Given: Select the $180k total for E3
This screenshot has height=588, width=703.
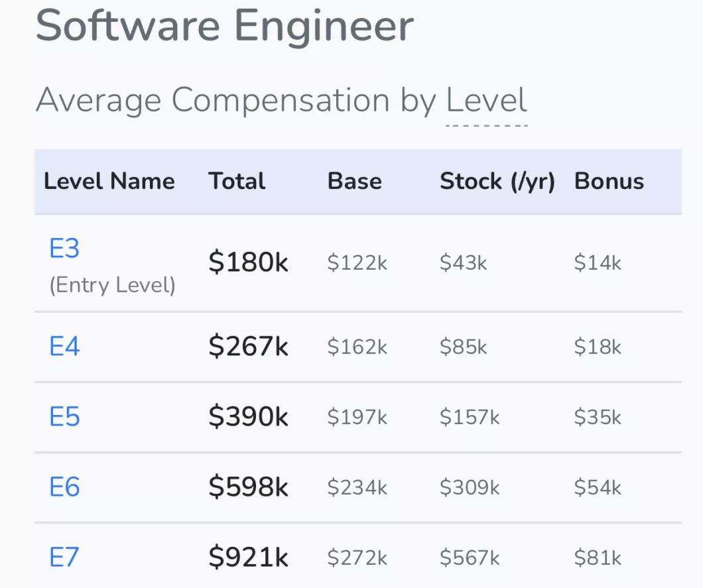Looking at the screenshot, I should click(x=248, y=263).
